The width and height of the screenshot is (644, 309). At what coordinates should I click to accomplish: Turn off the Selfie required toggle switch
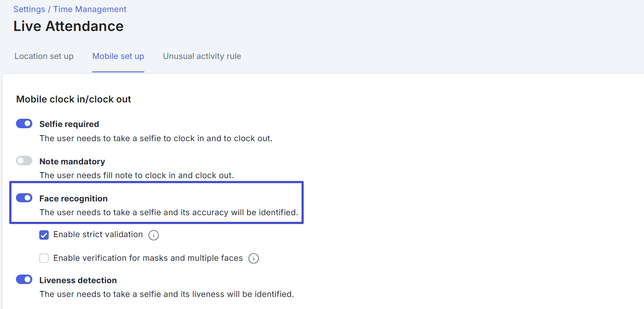click(24, 124)
